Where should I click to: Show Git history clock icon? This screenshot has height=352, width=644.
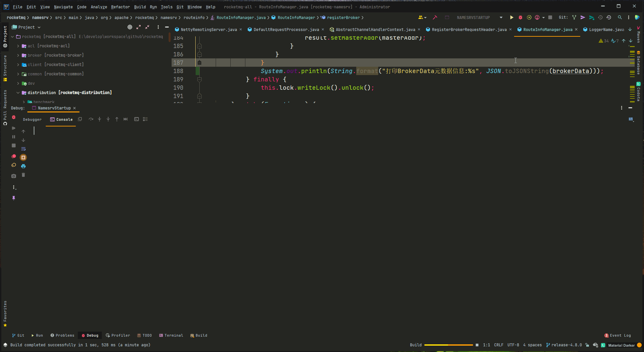[x=600, y=17]
